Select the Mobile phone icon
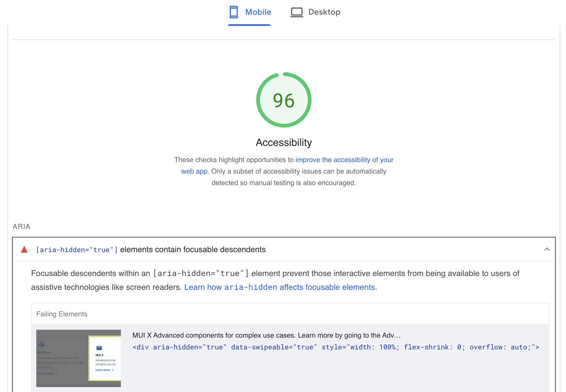566x392 pixels. (x=233, y=12)
